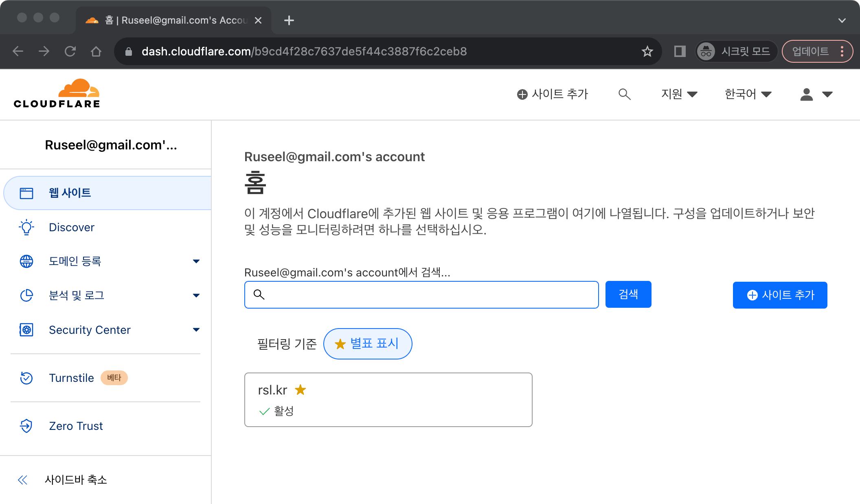The width and height of the screenshot is (860, 504).
Task: Click the 분석 및 로그 pie chart icon
Action: click(x=26, y=296)
